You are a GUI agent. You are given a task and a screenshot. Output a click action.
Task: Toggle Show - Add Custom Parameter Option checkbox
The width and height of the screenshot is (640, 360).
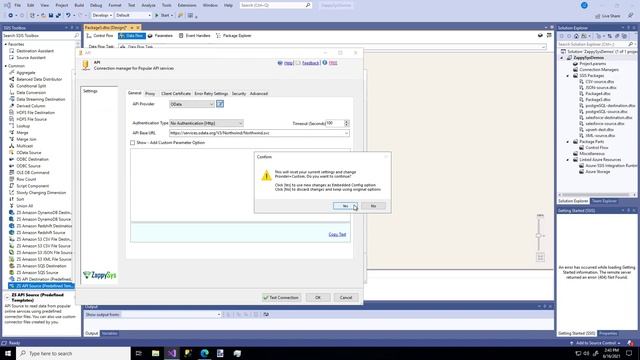[x=132, y=143]
